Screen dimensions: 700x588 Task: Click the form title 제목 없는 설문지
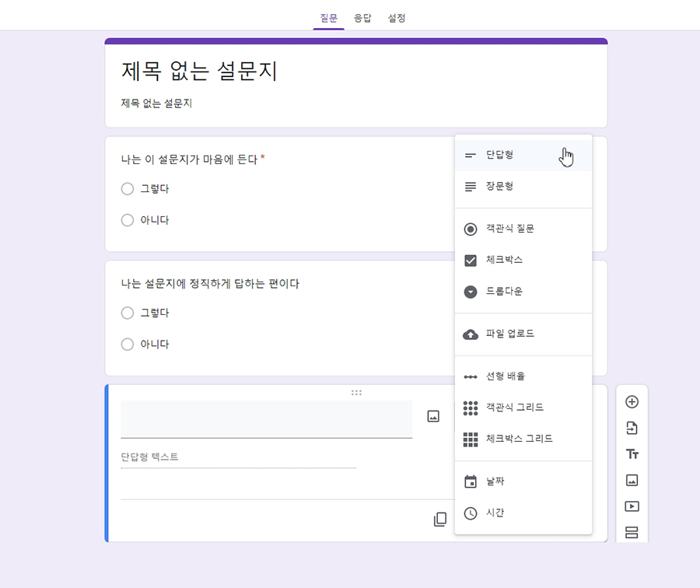[199, 71]
